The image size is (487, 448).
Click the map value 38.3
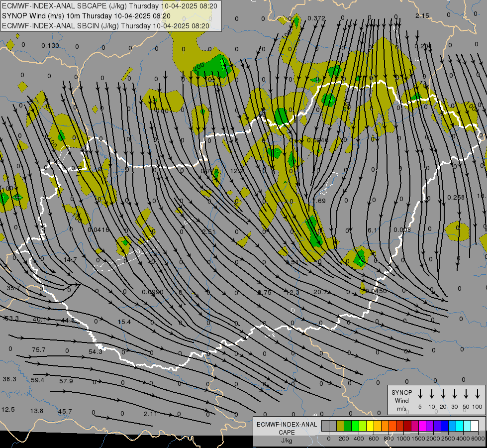coord(9,379)
